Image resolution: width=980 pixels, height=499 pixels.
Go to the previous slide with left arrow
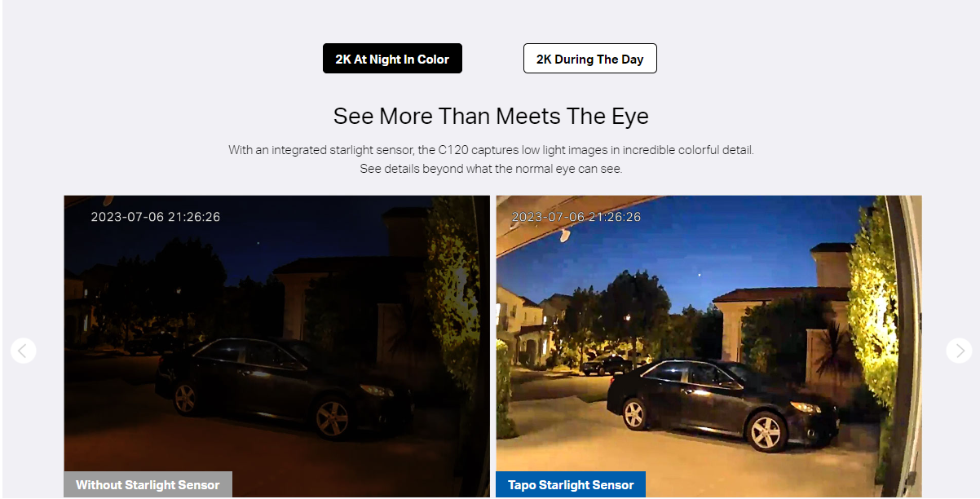point(23,351)
